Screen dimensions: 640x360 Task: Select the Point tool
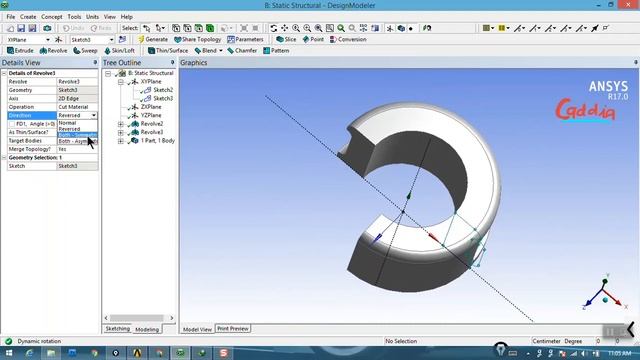click(313, 40)
